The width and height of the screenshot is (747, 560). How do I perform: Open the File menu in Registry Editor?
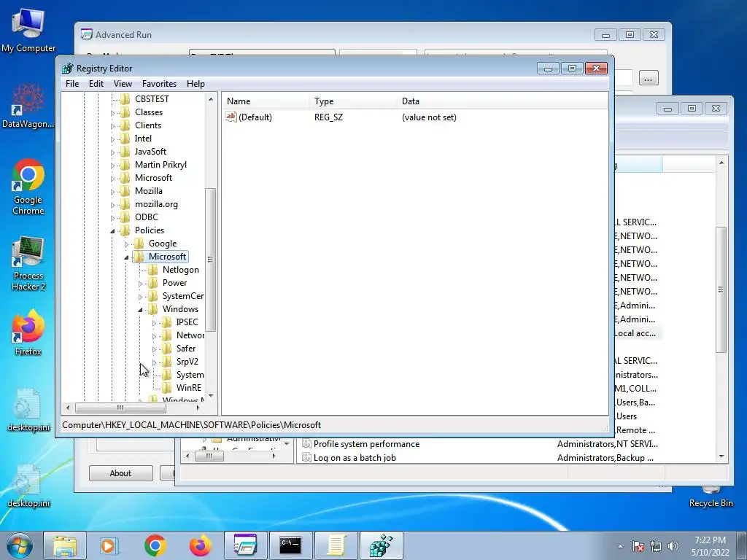coord(72,83)
